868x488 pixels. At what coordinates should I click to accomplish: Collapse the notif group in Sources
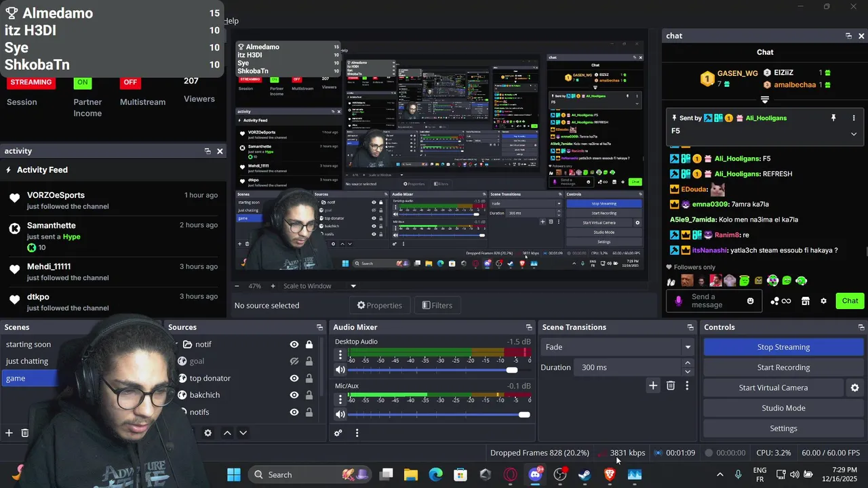(x=177, y=344)
